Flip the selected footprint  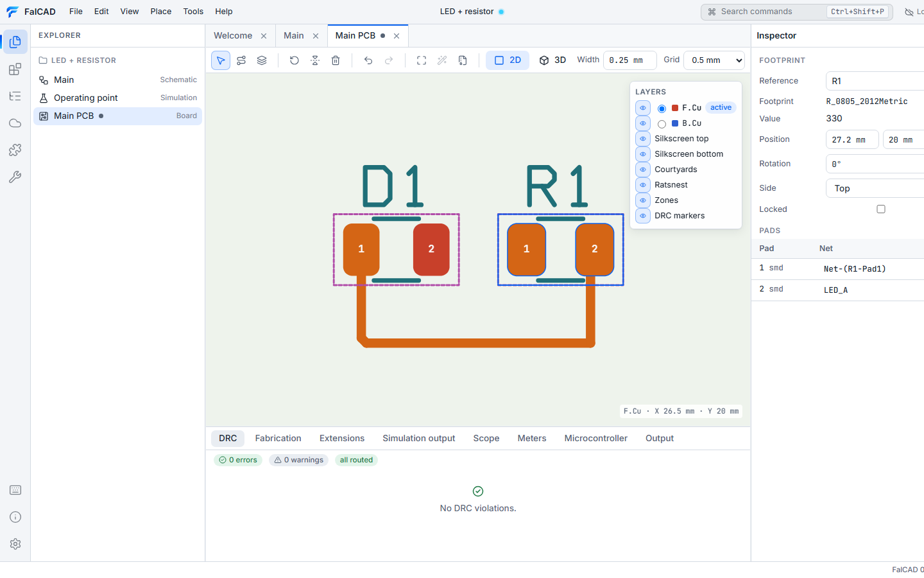(x=315, y=60)
